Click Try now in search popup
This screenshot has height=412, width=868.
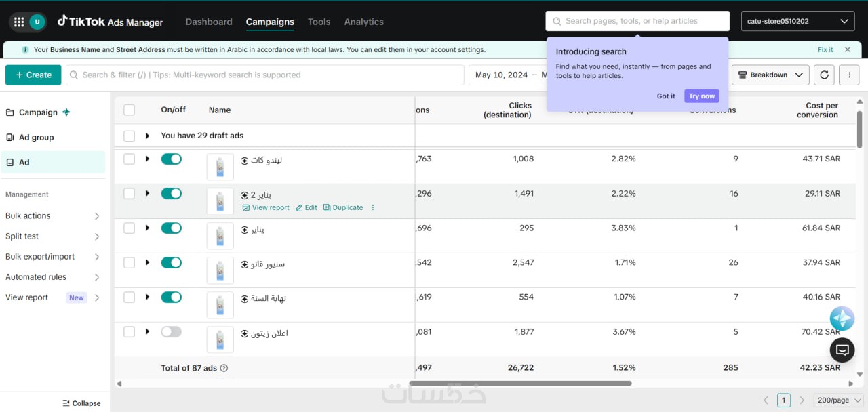click(702, 96)
